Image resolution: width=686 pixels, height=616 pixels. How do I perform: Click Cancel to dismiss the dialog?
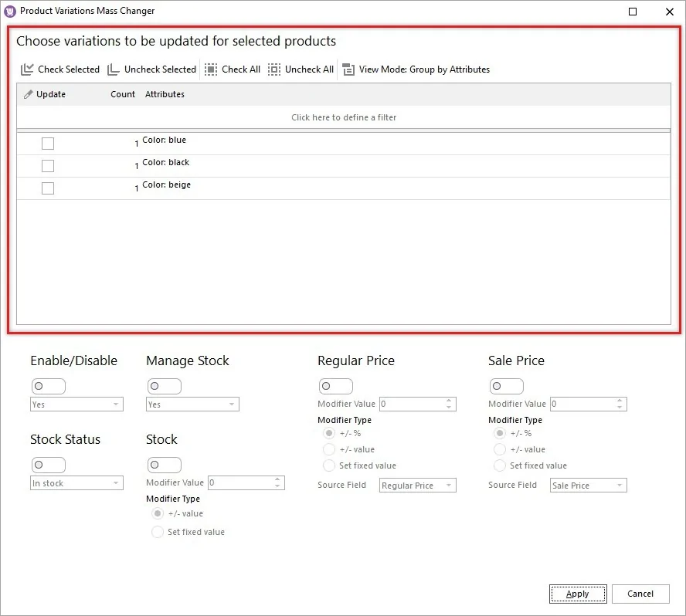[x=640, y=594]
